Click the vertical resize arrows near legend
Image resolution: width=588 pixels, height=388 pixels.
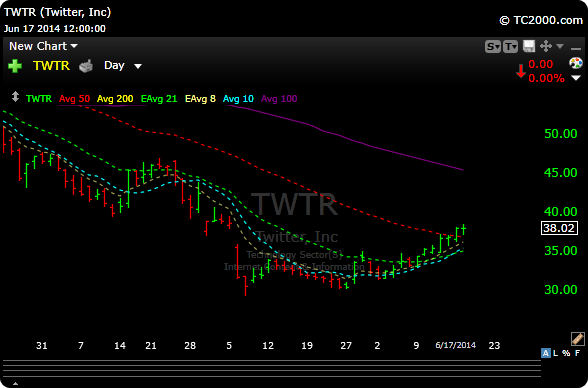tap(15, 97)
